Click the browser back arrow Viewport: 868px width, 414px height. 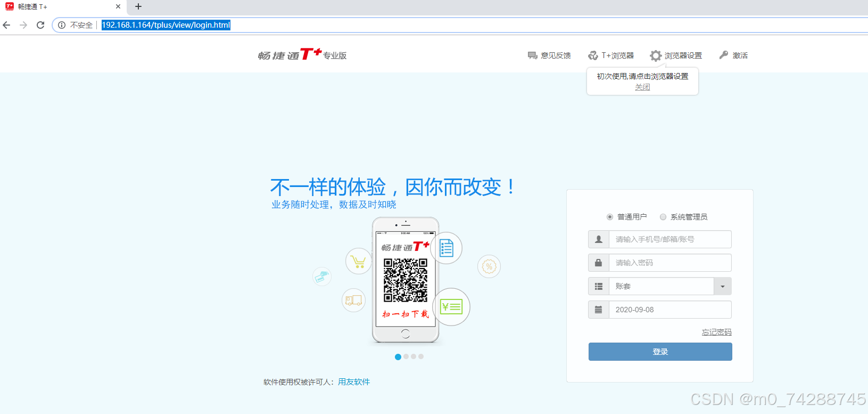point(6,25)
